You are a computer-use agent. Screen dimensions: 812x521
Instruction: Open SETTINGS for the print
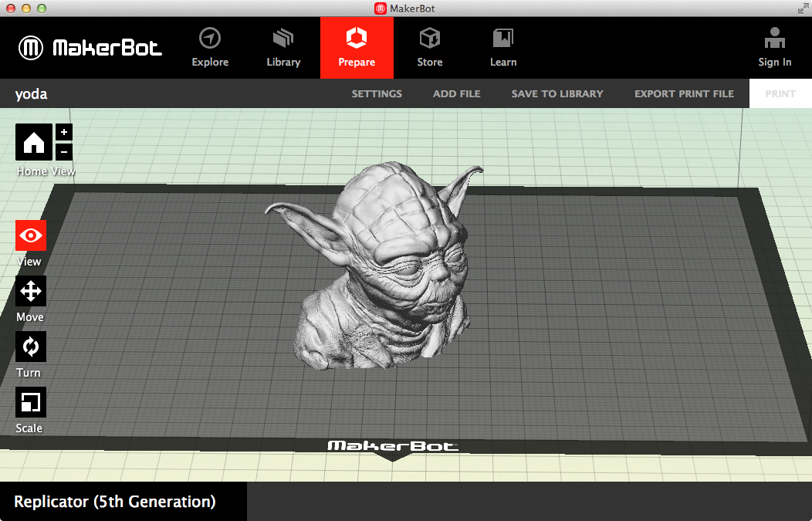click(x=377, y=93)
